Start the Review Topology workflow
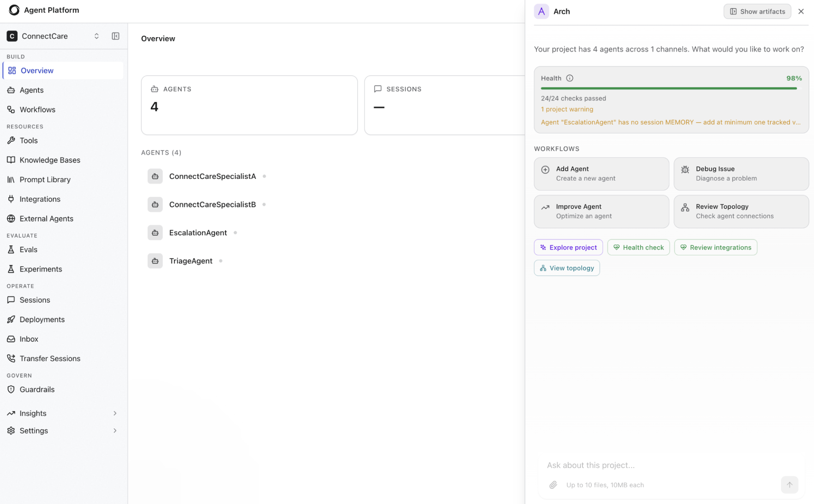Screen dimensions: 814x504 coord(741,211)
